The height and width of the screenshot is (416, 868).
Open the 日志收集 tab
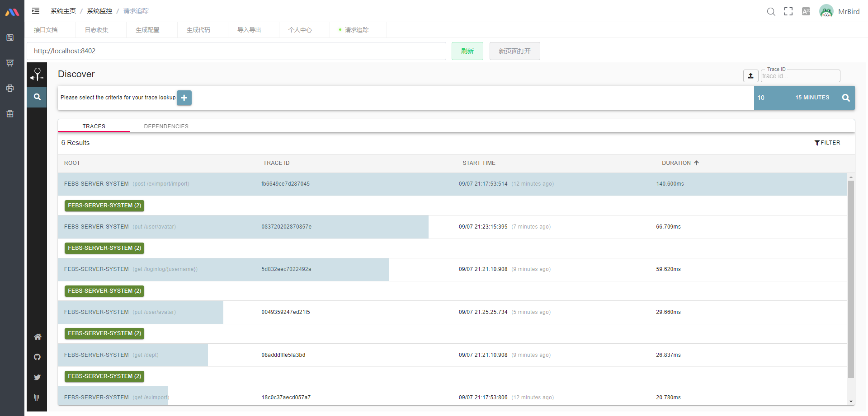pyautogui.click(x=97, y=30)
